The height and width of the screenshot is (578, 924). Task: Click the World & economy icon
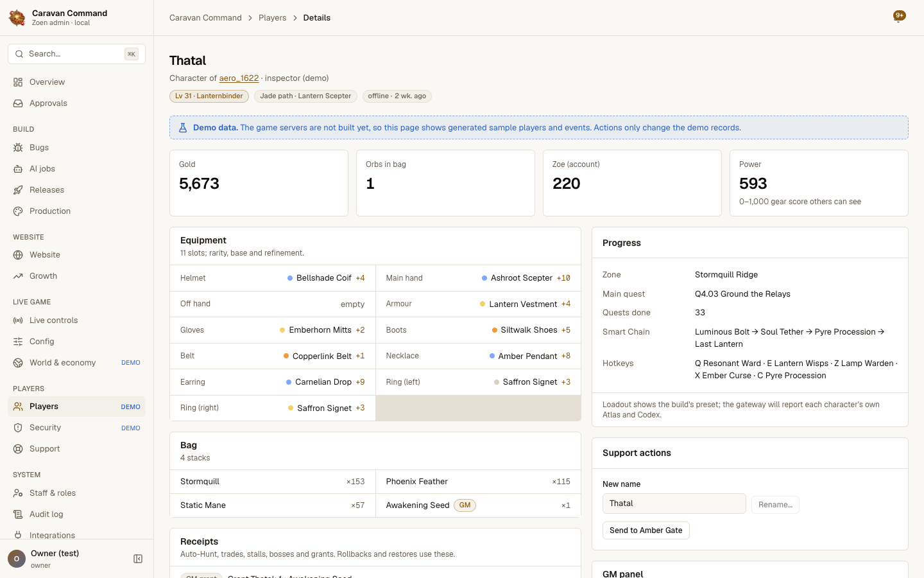point(18,363)
